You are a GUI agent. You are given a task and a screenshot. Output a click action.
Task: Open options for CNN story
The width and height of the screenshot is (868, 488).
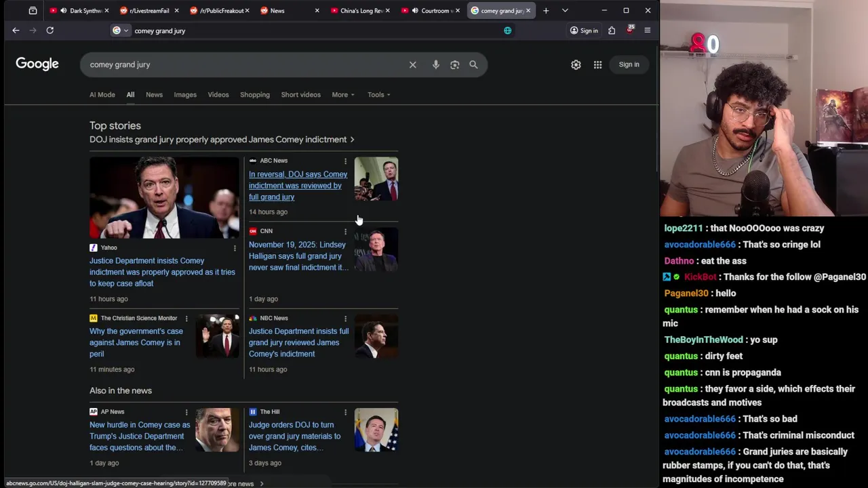[345, 232]
